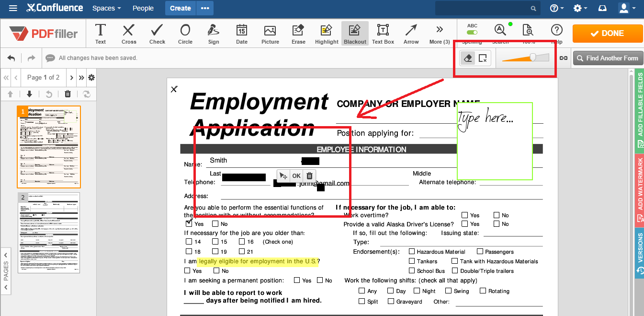
Task: Insert a Picture with the Picture tool
Action: (x=270, y=34)
